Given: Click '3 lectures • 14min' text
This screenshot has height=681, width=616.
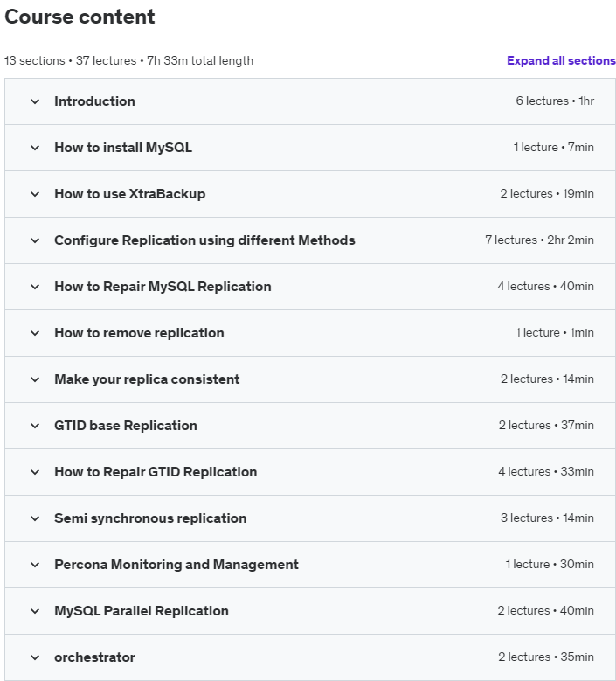Looking at the screenshot, I should [548, 518].
